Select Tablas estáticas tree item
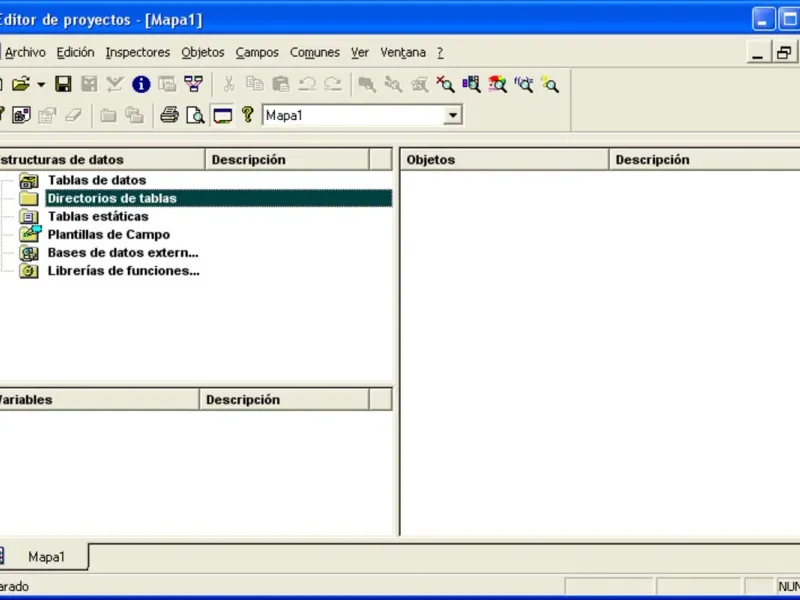 pyautogui.click(x=98, y=216)
